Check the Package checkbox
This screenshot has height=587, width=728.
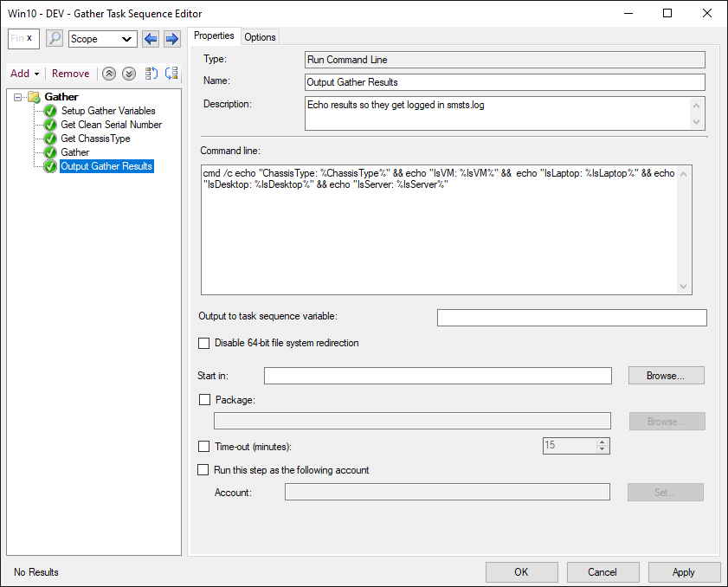(x=204, y=400)
